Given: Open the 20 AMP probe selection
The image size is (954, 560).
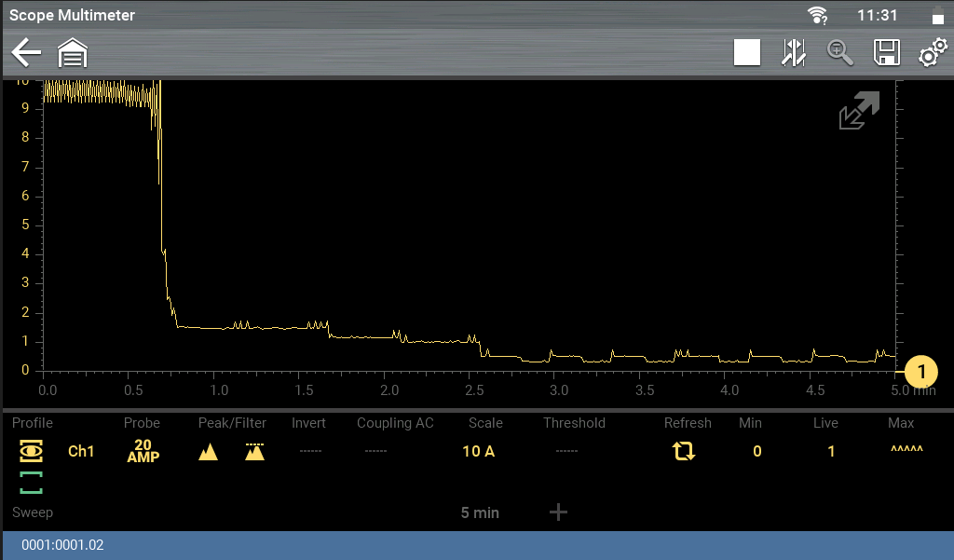Looking at the screenshot, I should point(143,451).
